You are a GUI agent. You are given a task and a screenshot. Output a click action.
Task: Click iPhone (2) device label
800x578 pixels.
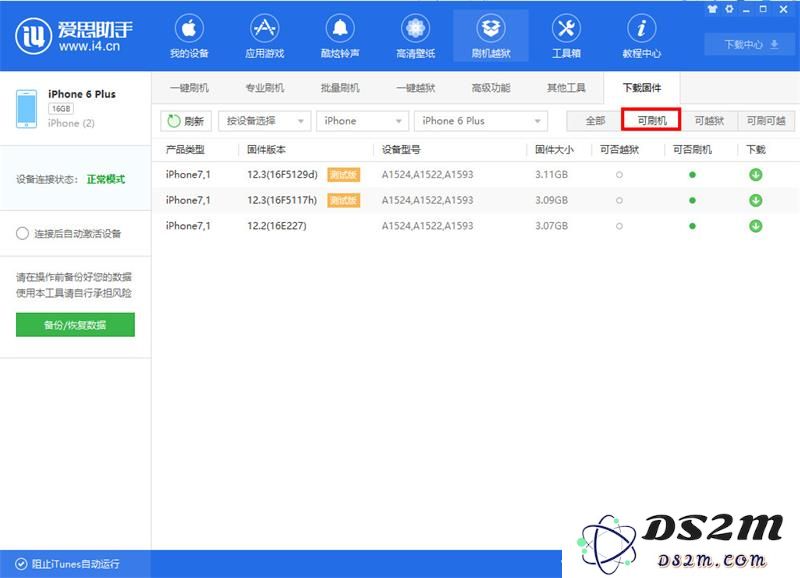tap(71, 123)
